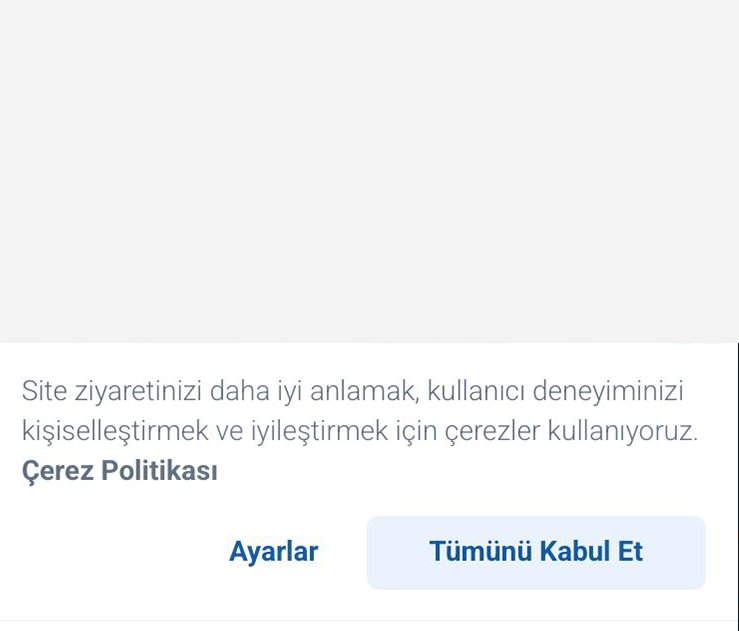Hit the Tümünü Kabul Et consent button
Screen dimensions: 739x631
point(536,552)
